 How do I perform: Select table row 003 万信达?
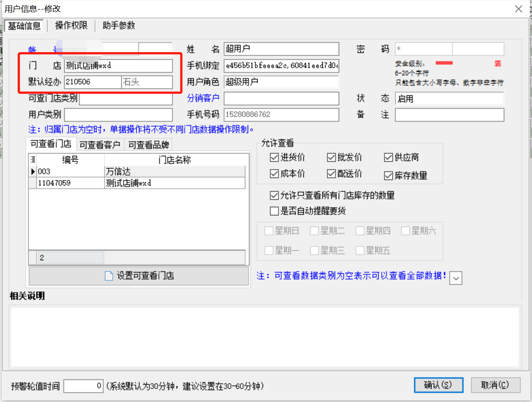[137, 171]
